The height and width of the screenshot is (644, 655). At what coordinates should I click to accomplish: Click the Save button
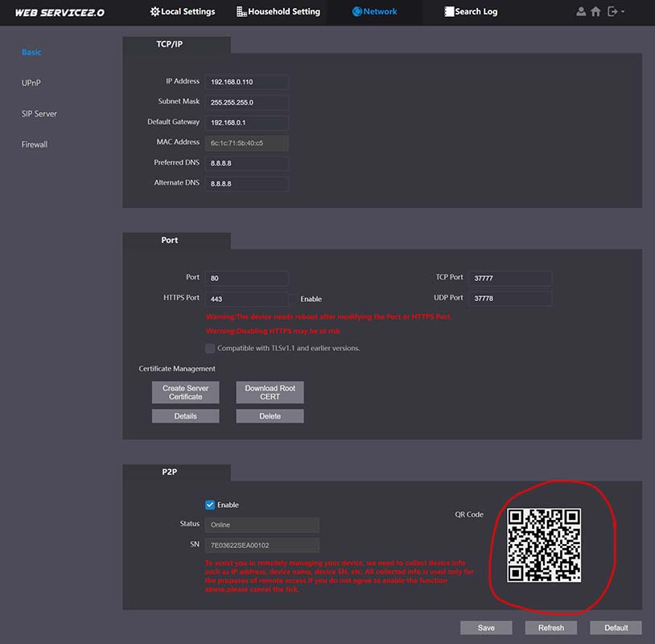[x=486, y=627]
